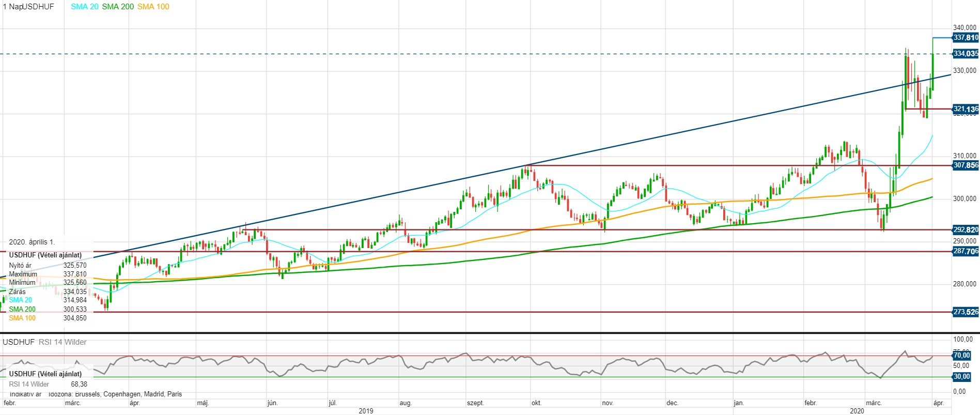Select the 292,820 support level label
Image resolution: width=980 pixels, height=415 pixels.
pos(966,230)
